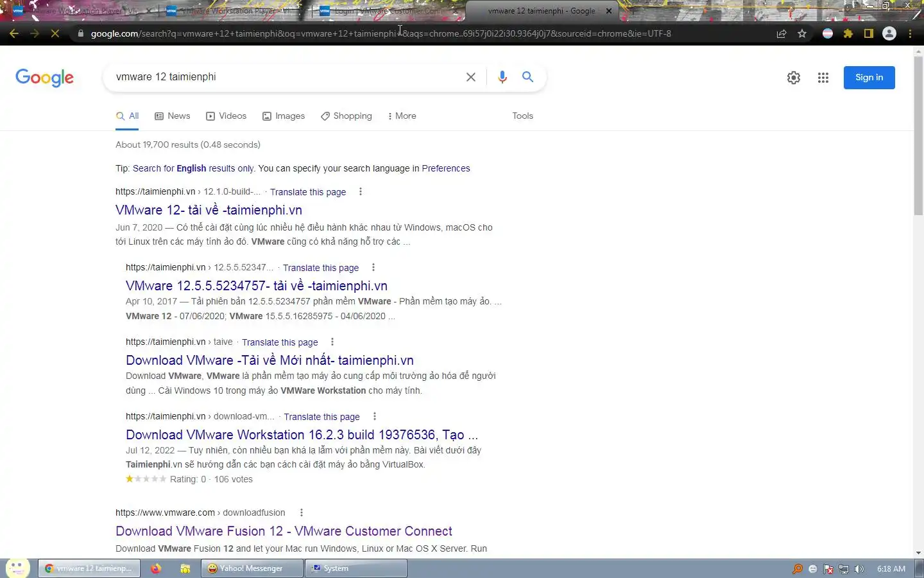Translate the 12.5.5.52347 result page
The height and width of the screenshot is (578, 924).
[321, 268]
